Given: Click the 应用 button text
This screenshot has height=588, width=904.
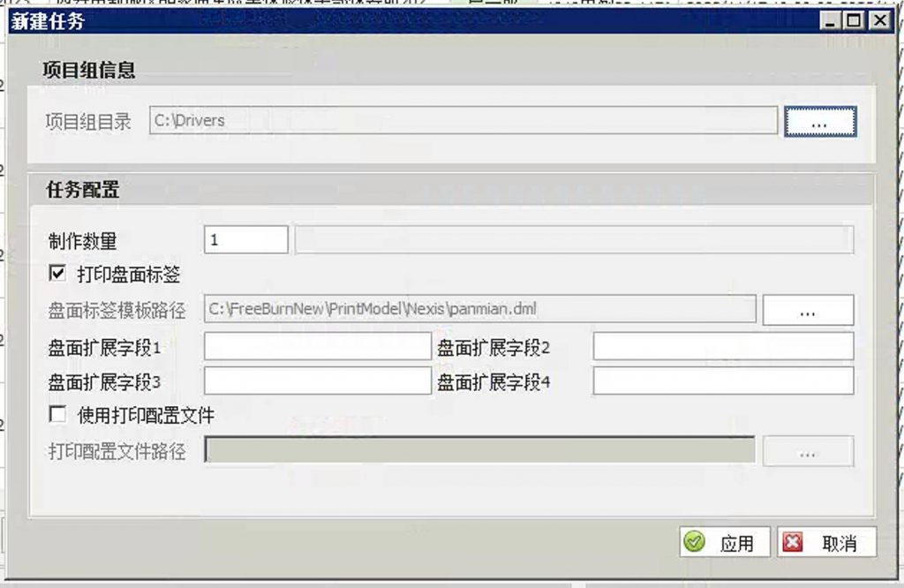Looking at the screenshot, I should [737, 543].
